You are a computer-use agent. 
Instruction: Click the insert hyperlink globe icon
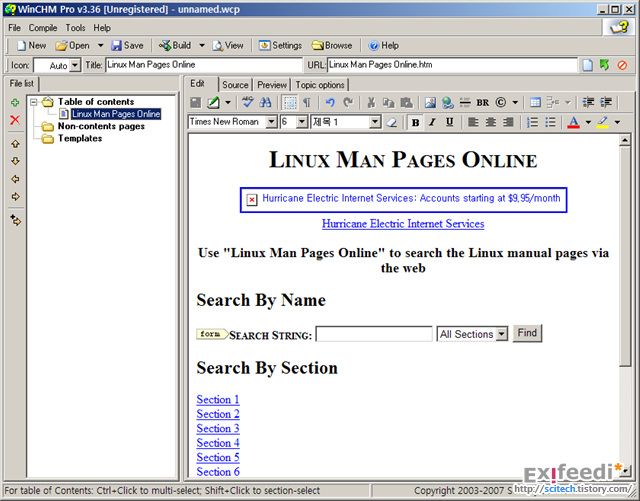point(447,102)
